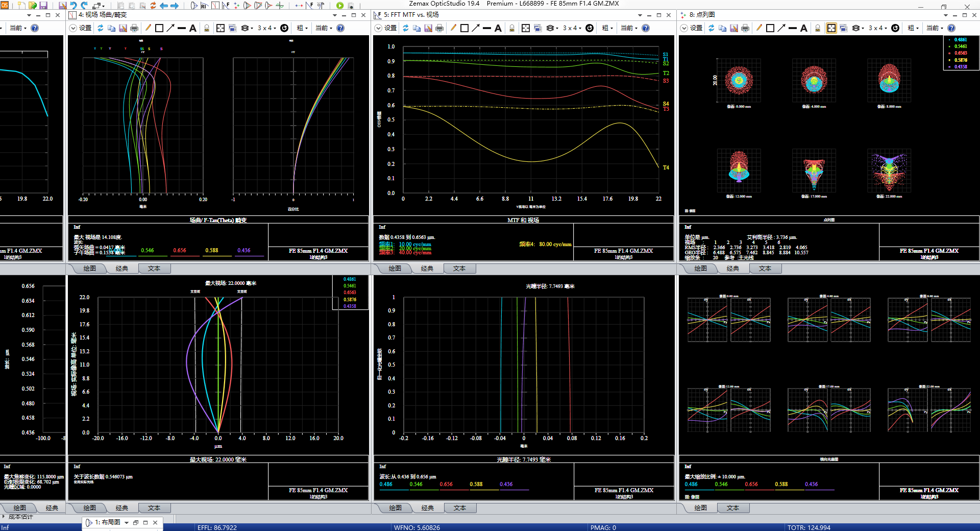This screenshot has width=980, height=531.
Task: Open the field curvature plot icon in main toolbar
Action: (x=215, y=6)
